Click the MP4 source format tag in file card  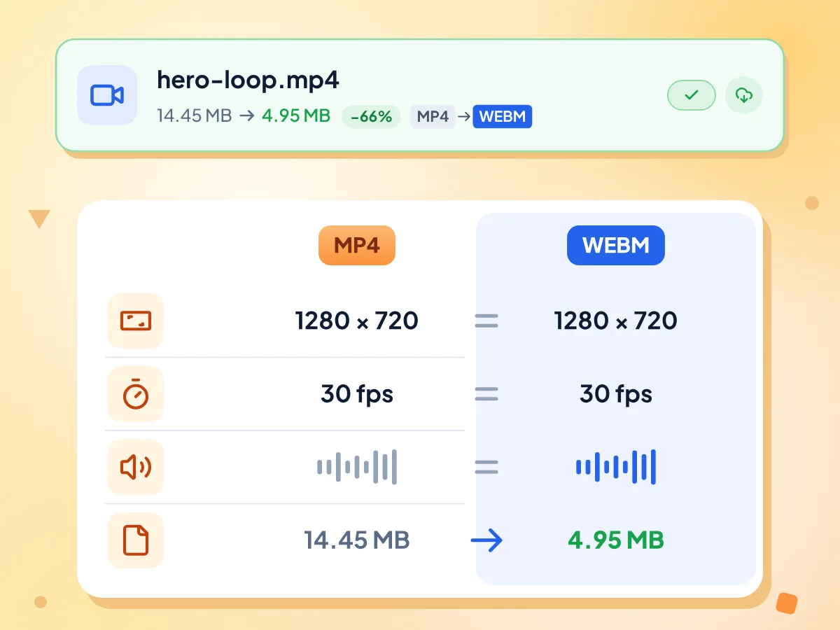click(x=433, y=117)
